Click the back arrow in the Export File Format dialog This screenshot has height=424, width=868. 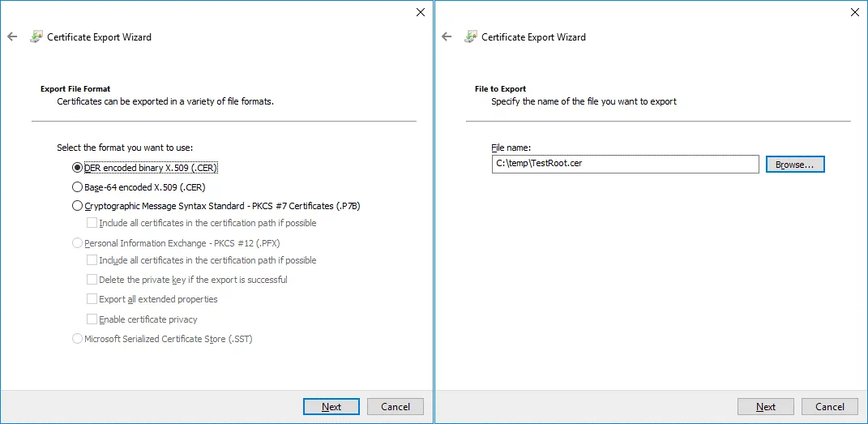(12, 37)
